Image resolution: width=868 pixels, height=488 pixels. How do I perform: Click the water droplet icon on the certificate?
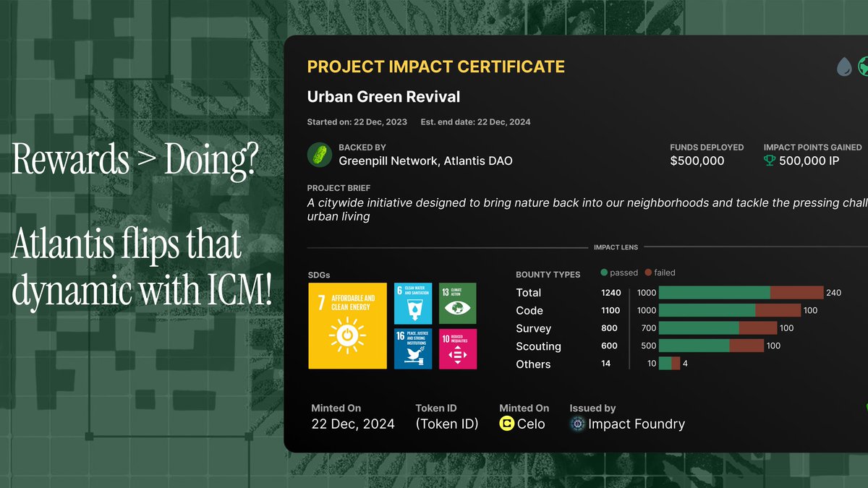pos(844,67)
